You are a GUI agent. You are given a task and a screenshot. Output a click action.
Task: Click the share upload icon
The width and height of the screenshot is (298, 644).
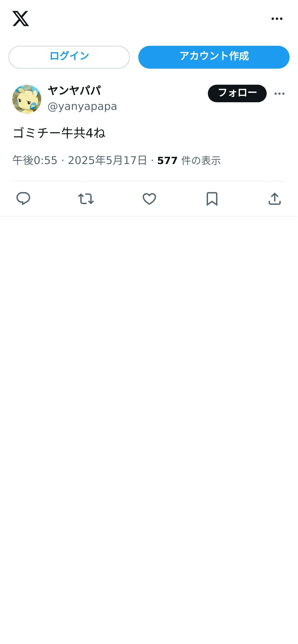pos(275,199)
